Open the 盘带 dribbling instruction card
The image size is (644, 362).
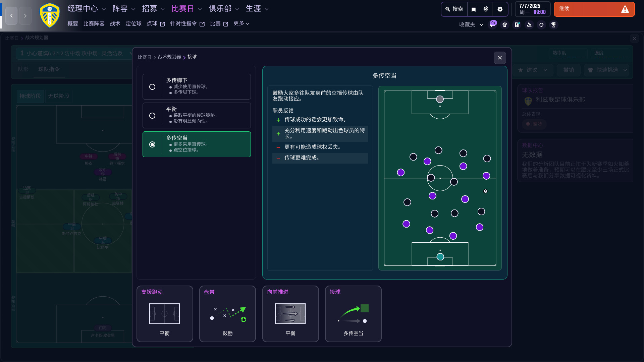227,314
